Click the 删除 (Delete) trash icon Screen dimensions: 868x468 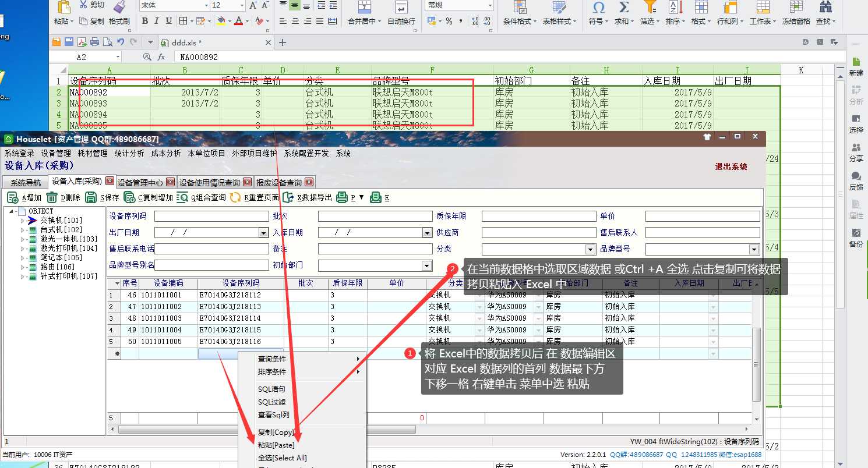52,197
